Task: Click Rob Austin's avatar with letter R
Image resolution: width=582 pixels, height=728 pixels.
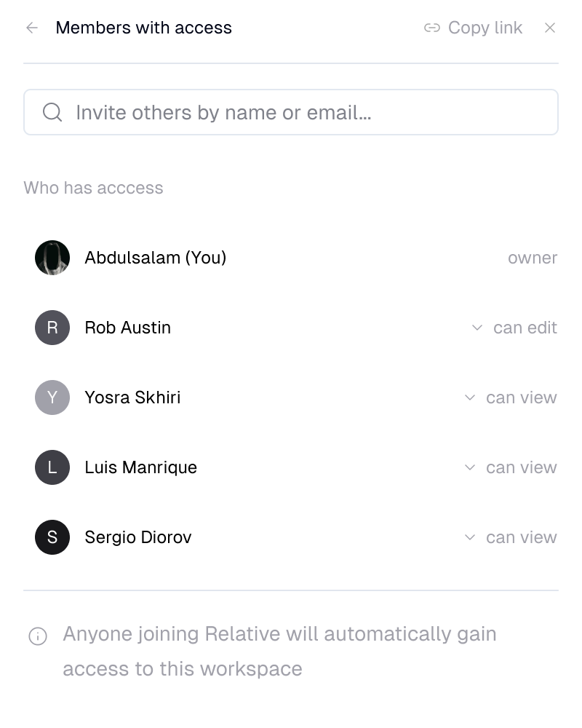Action: click(52, 328)
